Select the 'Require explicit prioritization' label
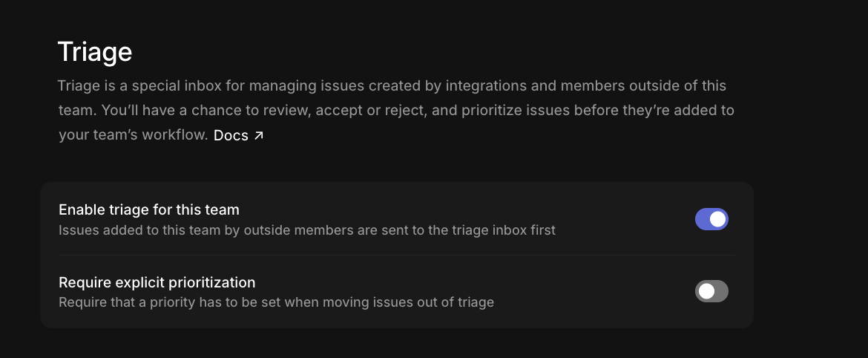 (x=157, y=282)
